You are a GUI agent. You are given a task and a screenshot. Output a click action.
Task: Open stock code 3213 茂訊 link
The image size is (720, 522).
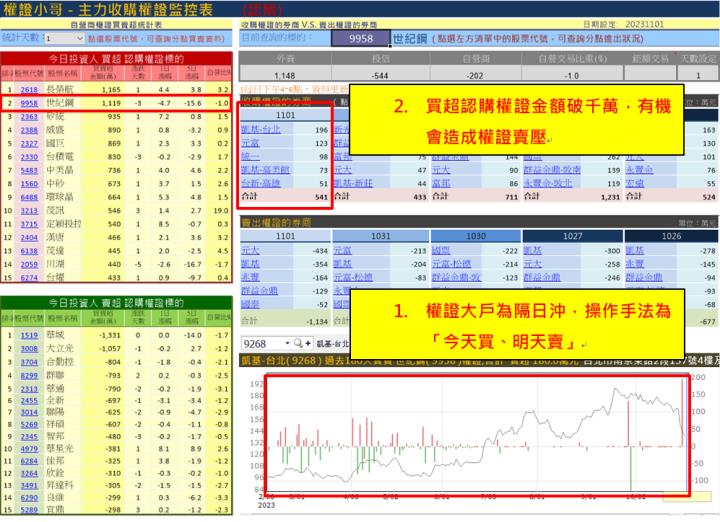click(29, 211)
